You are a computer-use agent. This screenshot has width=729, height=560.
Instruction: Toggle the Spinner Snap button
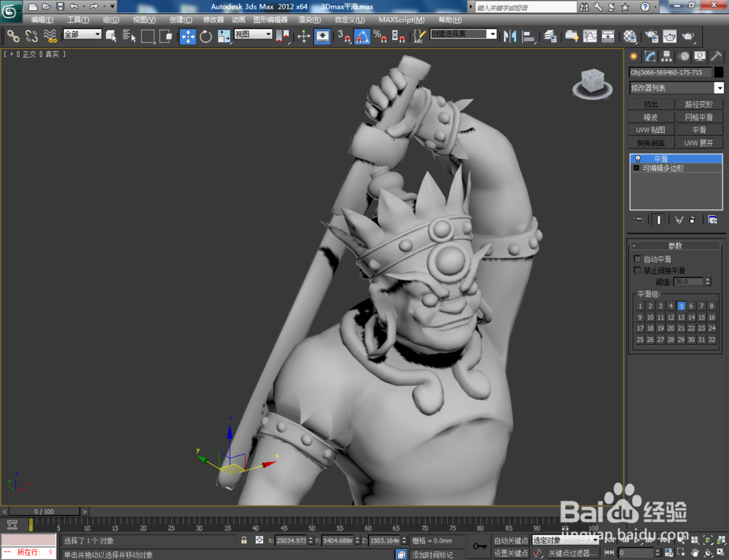(x=398, y=36)
